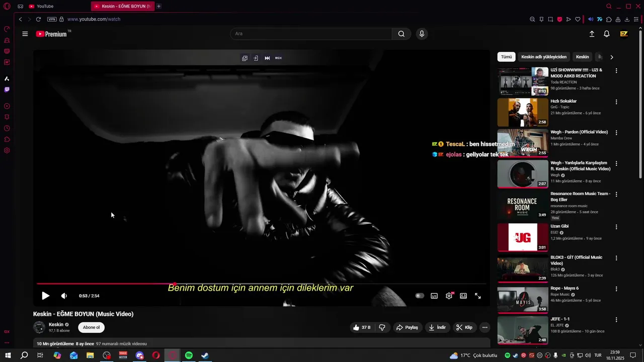Image resolution: width=644 pixels, height=362 pixels.
Task: Go back with the browser back arrow
Action: click(20, 19)
